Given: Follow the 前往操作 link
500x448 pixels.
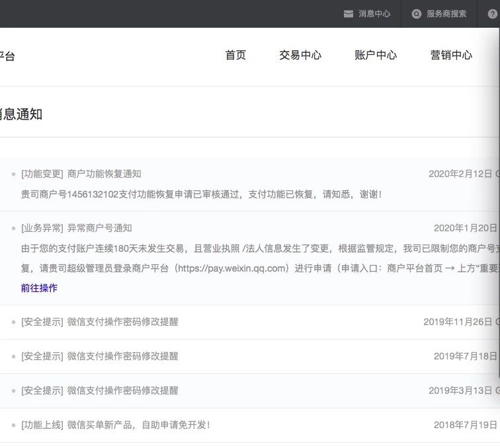Looking at the screenshot, I should pos(39,288).
